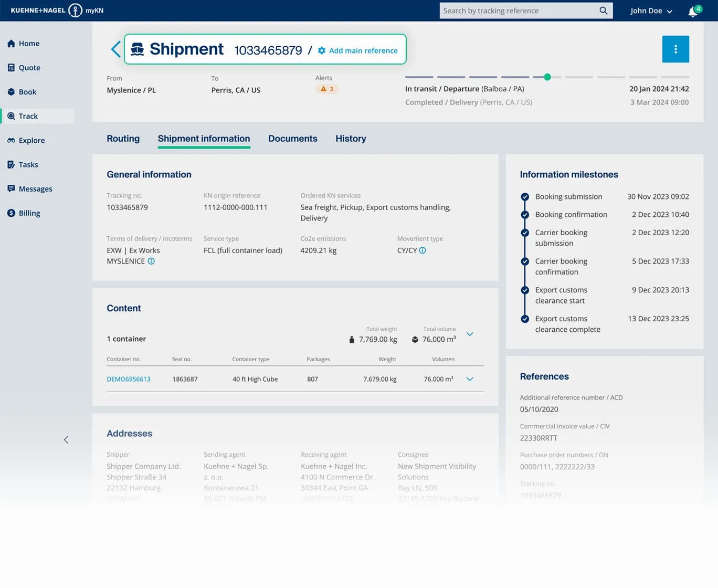The width and height of the screenshot is (718, 588).
Task: Click the Explore binoculars icon
Action: tap(10, 140)
